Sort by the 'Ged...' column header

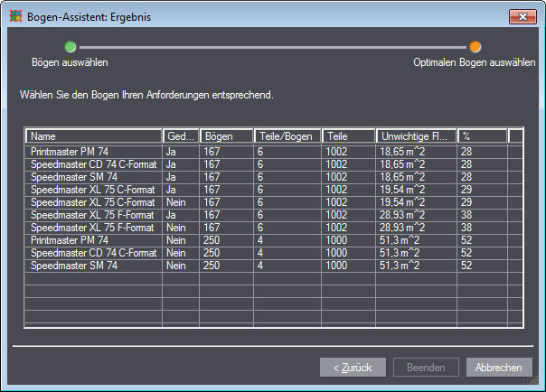[x=181, y=136]
